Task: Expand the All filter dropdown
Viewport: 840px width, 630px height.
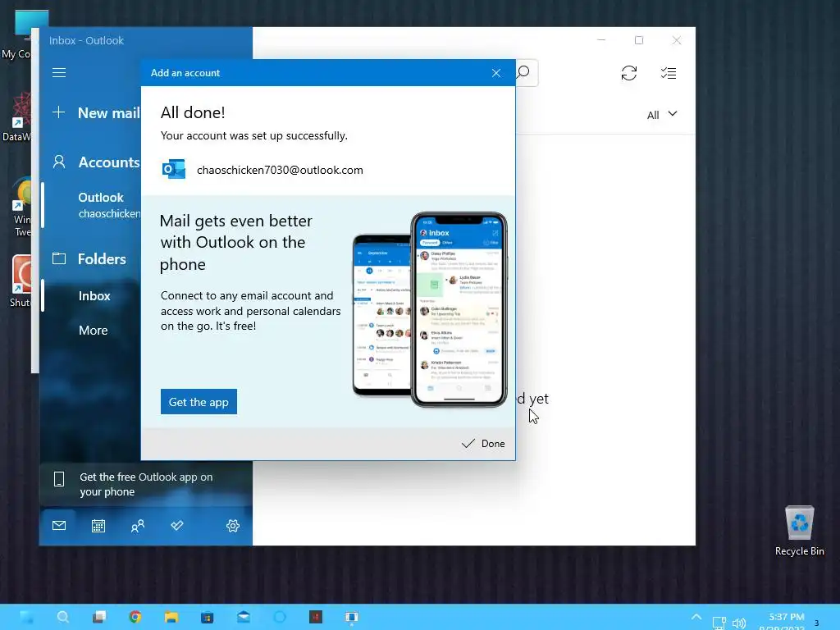Action: click(x=662, y=115)
